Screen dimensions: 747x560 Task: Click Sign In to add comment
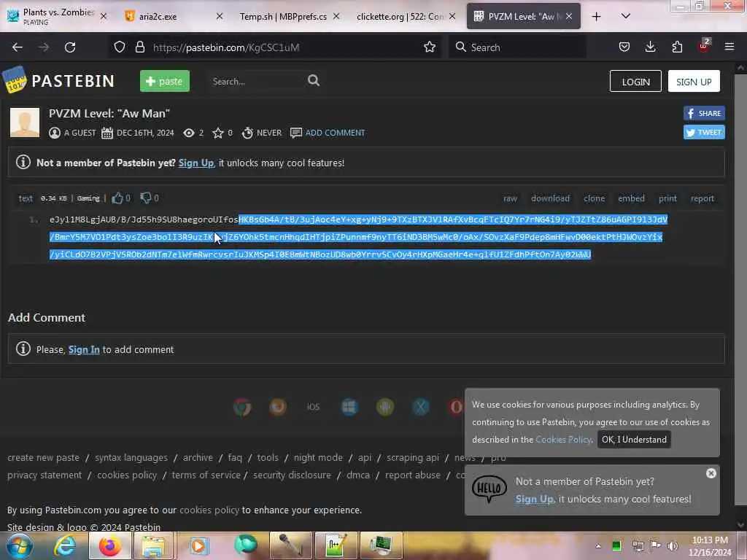[84, 349]
